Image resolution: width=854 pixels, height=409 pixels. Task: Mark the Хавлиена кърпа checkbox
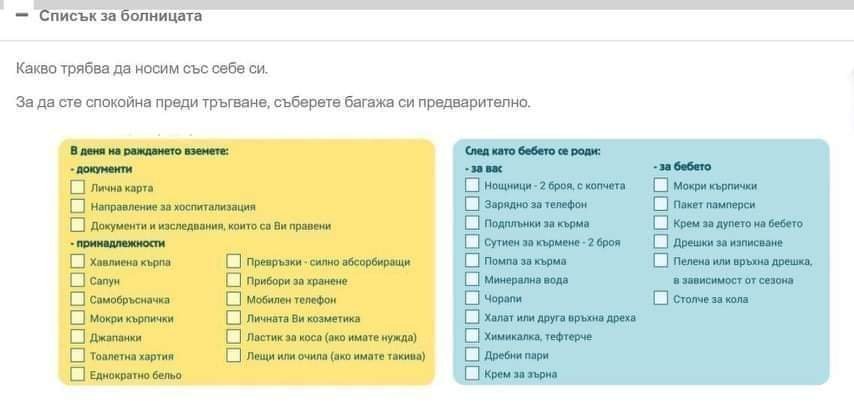(77, 261)
